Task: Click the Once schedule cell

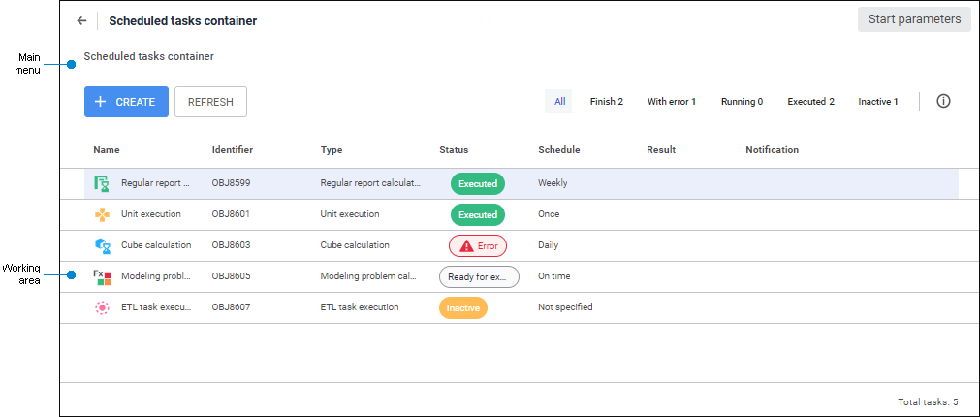Action: (549, 213)
